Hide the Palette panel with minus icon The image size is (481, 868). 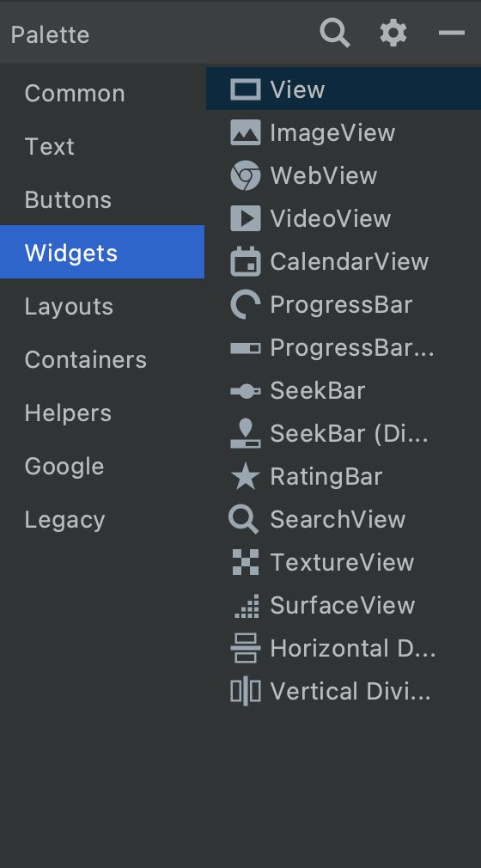click(452, 34)
